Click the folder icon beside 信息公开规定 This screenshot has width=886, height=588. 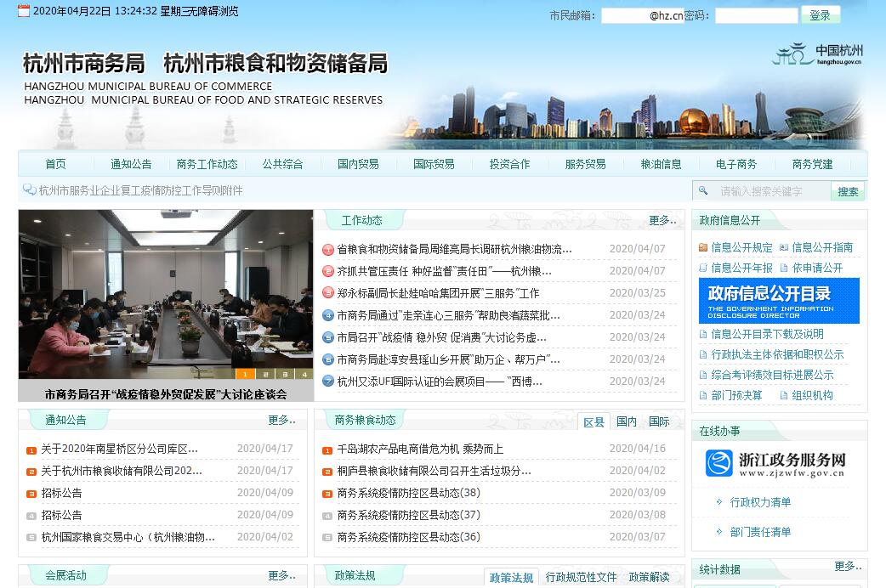(x=703, y=248)
